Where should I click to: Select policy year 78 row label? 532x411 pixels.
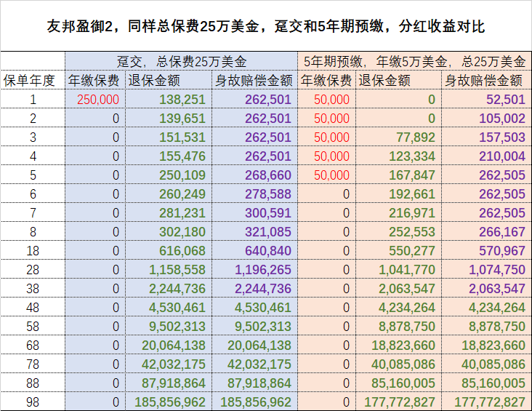33,364
